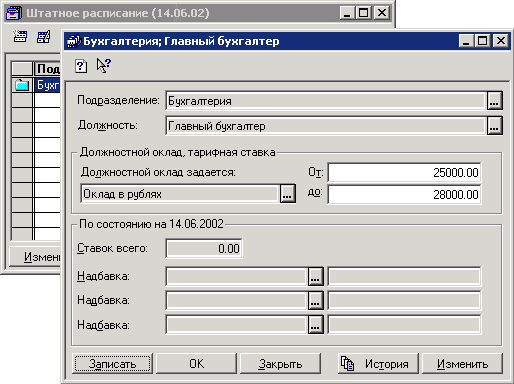Open the Должность selection browse button
This screenshot has height=384, width=514.
[495, 126]
